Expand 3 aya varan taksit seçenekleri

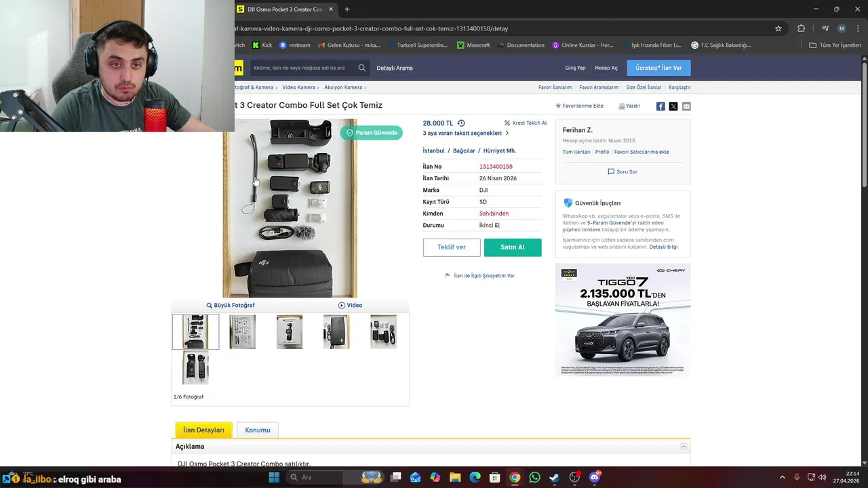pos(465,134)
